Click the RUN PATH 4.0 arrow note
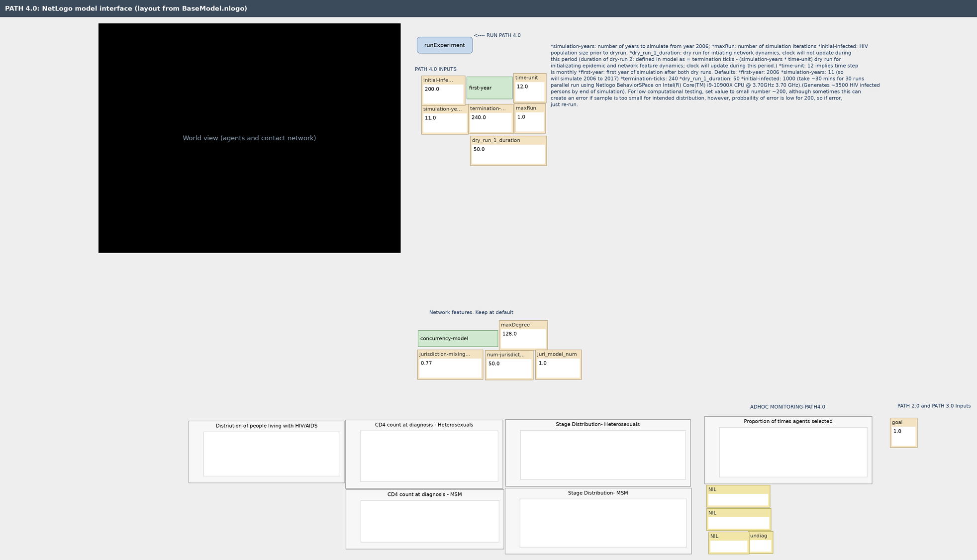Viewport: 977px width, 560px height. (497, 35)
